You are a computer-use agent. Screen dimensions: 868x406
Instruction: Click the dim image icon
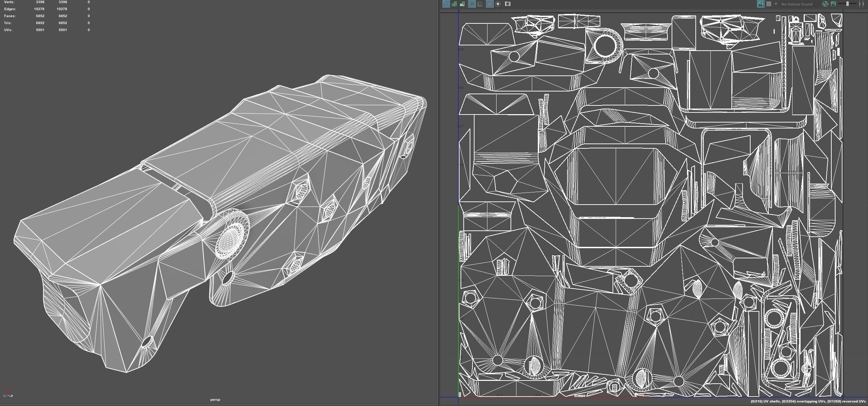(833, 4)
